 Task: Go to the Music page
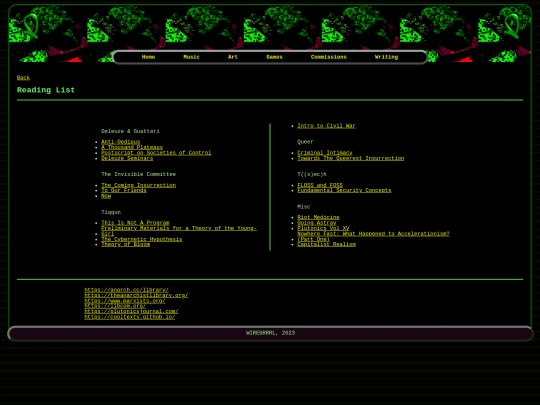click(191, 57)
